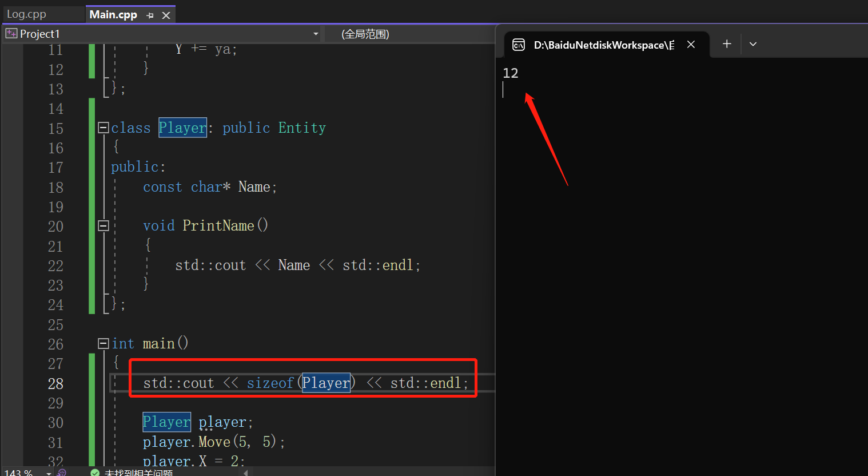The image size is (868, 476).
Task: Collapse the PrintName function block
Action: [x=103, y=226]
